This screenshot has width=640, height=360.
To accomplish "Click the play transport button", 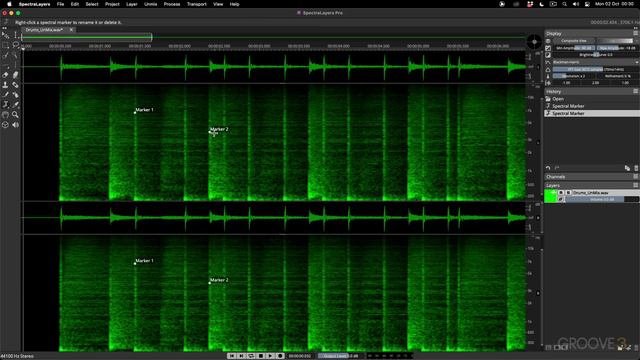I will click(x=270, y=356).
